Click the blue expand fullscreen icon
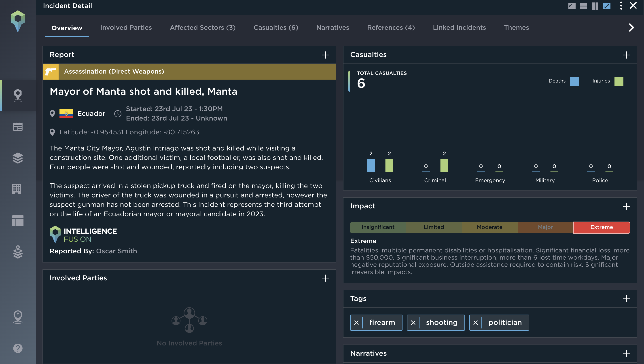The width and height of the screenshot is (644, 364). [x=607, y=6]
